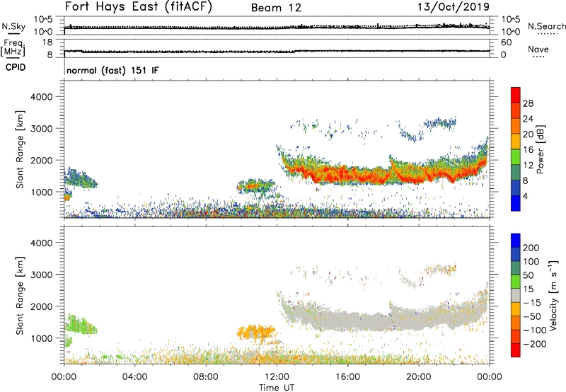Viewport: 566px width, 392px height.
Task: Click the 'normal (fast) 151 IF' text
Action: click(x=112, y=70)
